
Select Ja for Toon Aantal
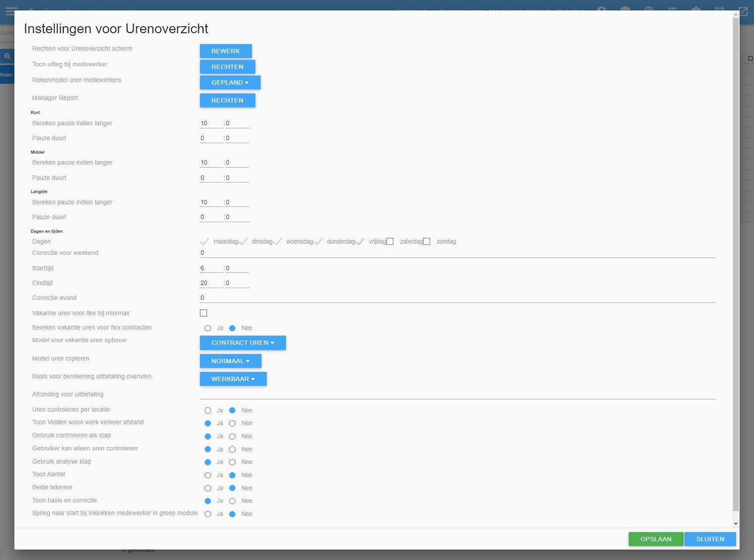click(208, 475)
